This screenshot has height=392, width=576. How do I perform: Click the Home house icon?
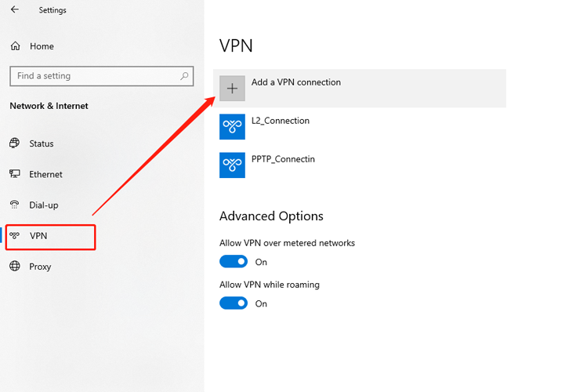[x=16, y=46]
